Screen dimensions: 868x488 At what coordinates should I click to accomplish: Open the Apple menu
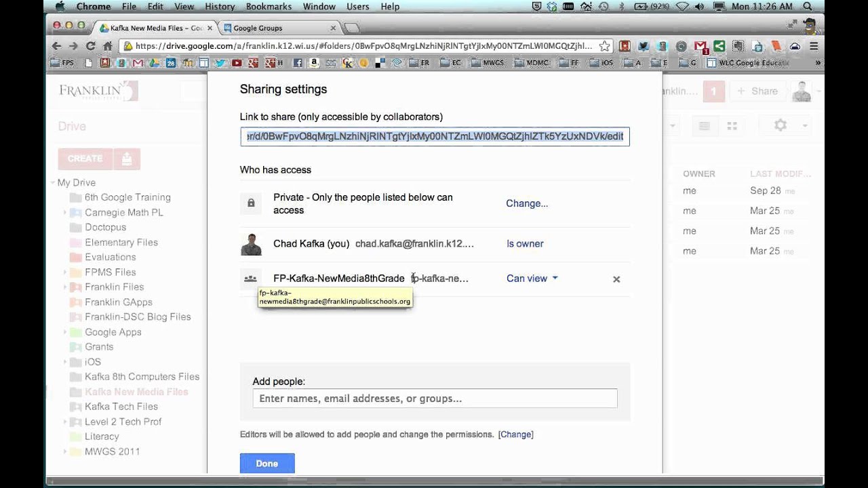60,6
